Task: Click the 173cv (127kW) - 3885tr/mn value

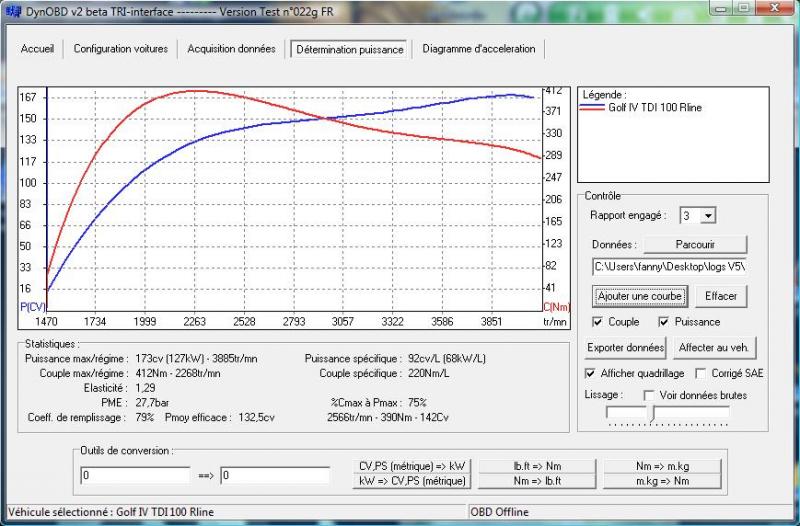Action: [196, 359]
